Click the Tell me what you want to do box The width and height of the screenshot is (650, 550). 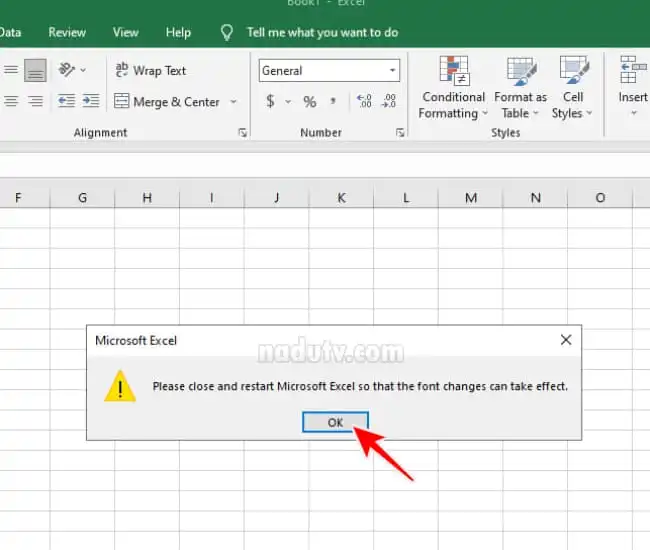(323, 32)
